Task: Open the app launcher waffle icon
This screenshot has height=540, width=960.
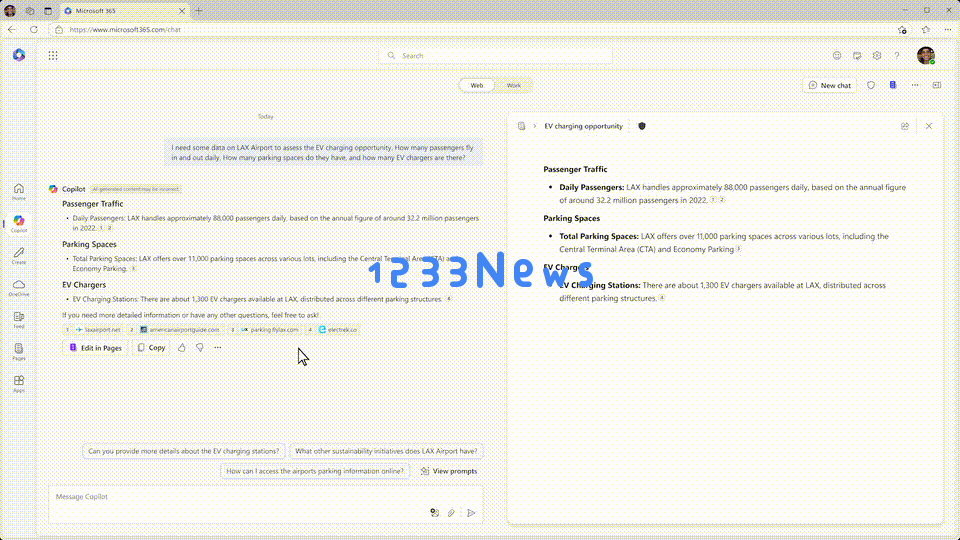Action: coord(53,56)
